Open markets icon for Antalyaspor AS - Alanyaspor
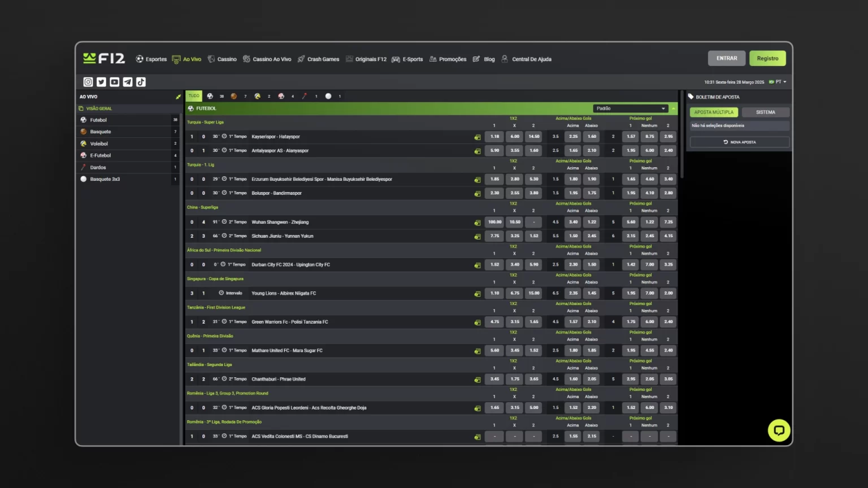The image size is (868, 488). pyautogui.click(x=478, y=151)
